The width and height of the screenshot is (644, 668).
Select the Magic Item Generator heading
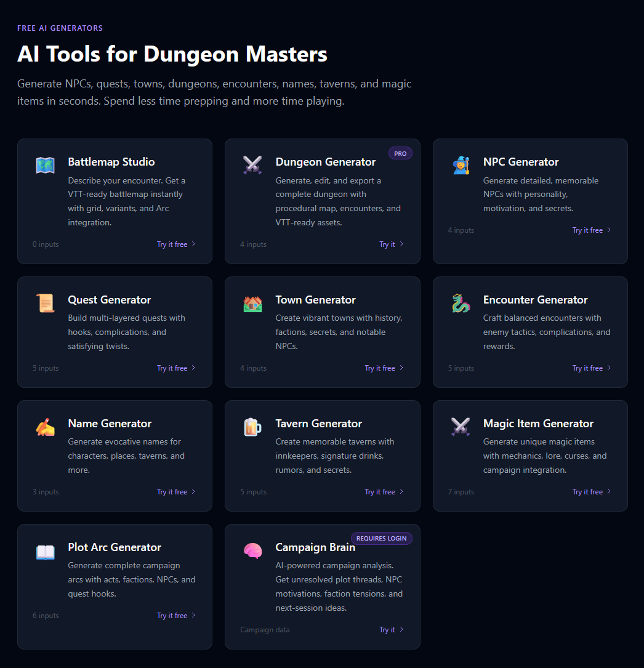(x=538, y=424)
